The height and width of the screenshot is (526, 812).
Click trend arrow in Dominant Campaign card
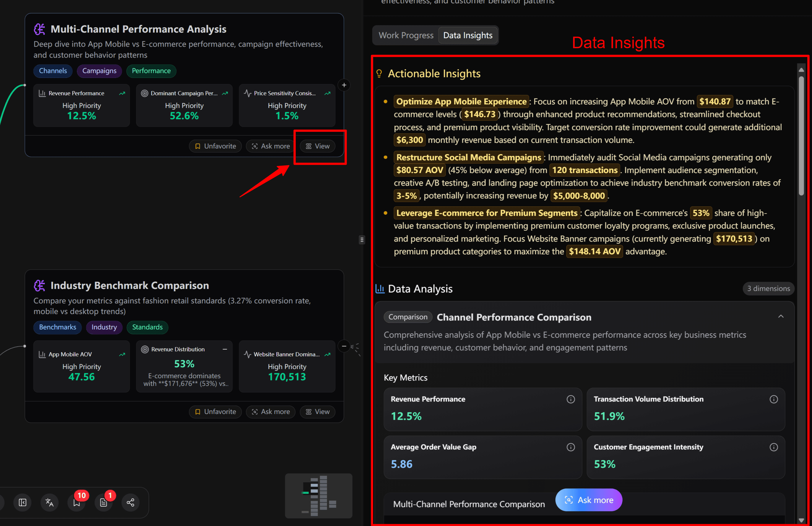point(225,93)
